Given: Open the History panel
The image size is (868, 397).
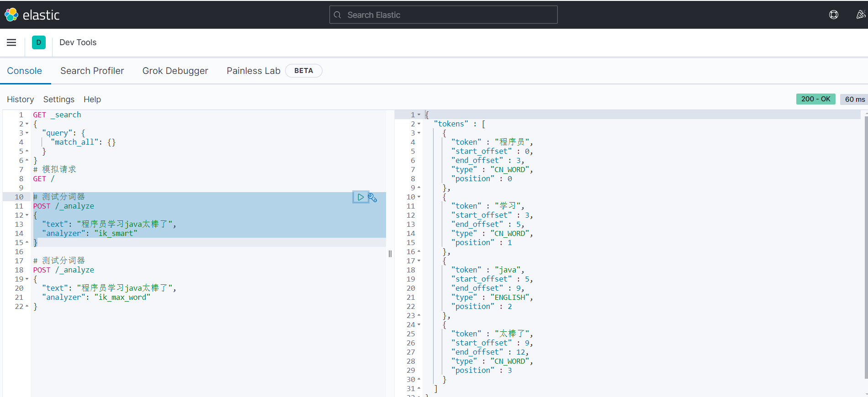Looking at the screenshot, I should 20,99.
